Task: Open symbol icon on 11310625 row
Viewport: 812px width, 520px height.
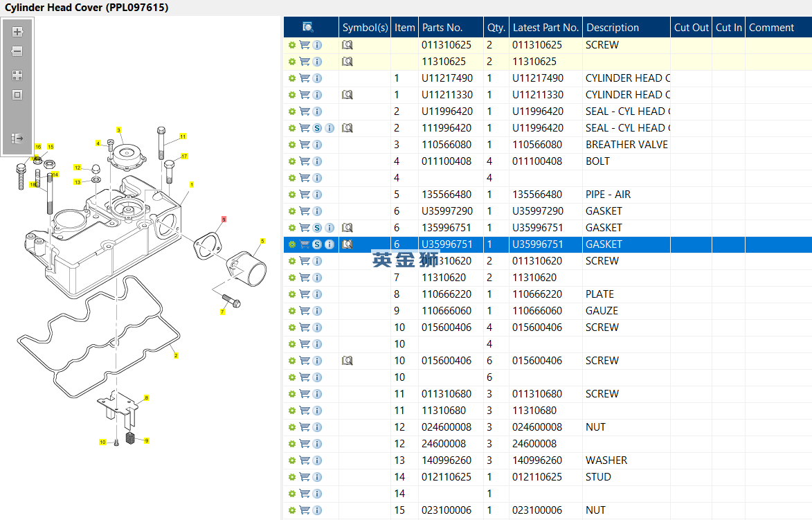Action: click(x=348, y=62)
